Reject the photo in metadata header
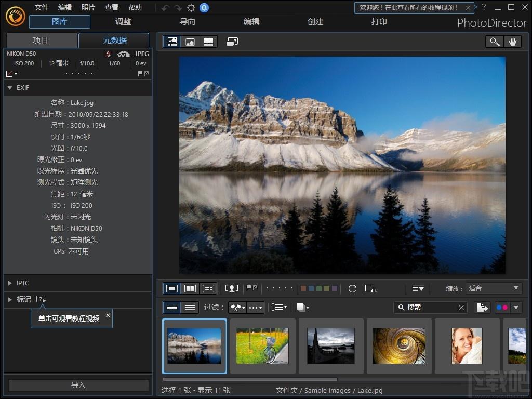Image resolution: width=532 pixels, height=399 pixels. 146,74
